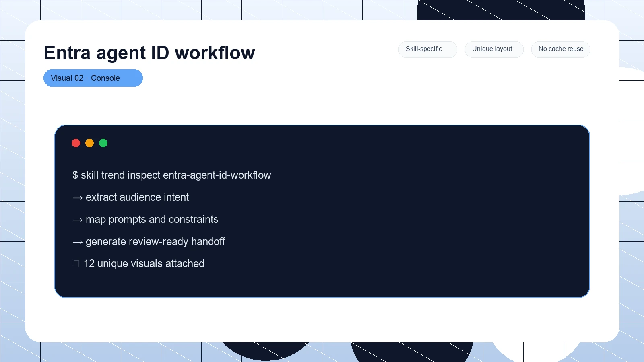Image resolution: width=644 pixels, height=362 pixels.
Task: Click the extract audience intent line
Action: point(131,197)
